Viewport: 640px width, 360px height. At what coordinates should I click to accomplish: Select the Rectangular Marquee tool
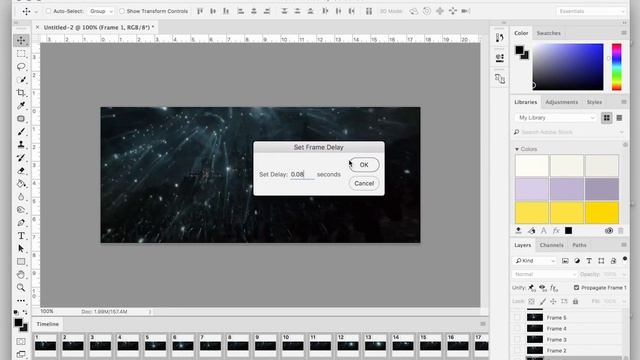(x=21, y=53)
